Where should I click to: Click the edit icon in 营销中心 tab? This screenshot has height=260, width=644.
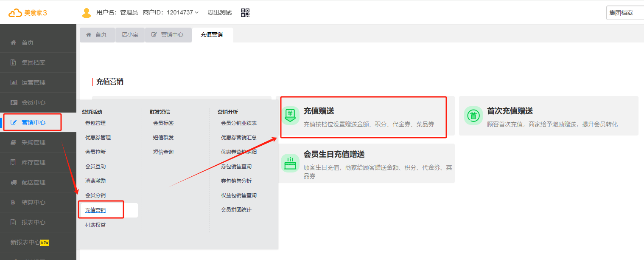pyautogui.click(x=154, y=34)
